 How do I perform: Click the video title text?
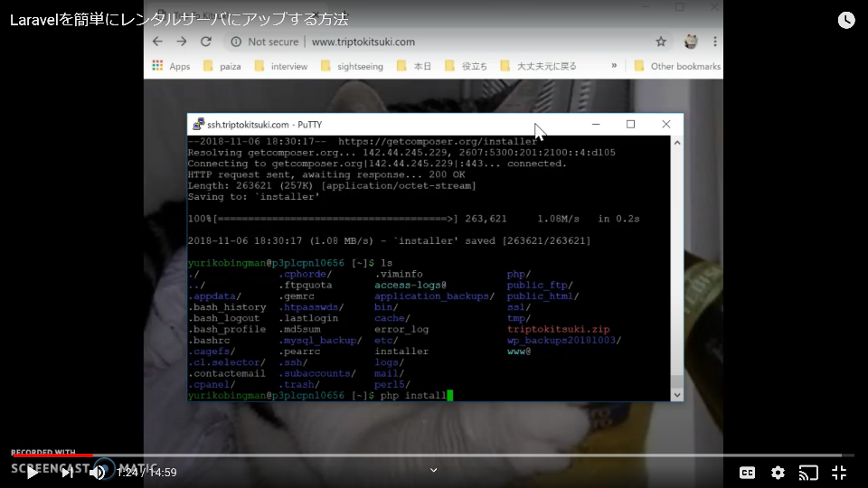[x=179, y=19]
